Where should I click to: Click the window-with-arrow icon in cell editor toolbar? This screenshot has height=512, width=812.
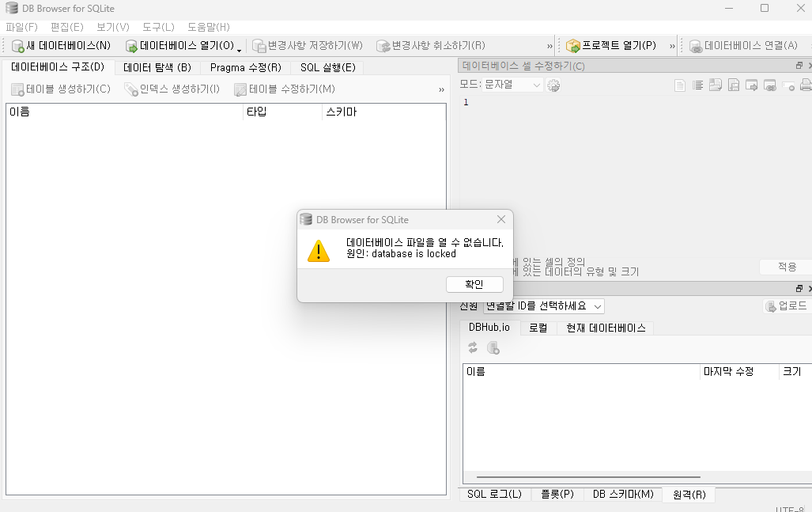point(751,85)
